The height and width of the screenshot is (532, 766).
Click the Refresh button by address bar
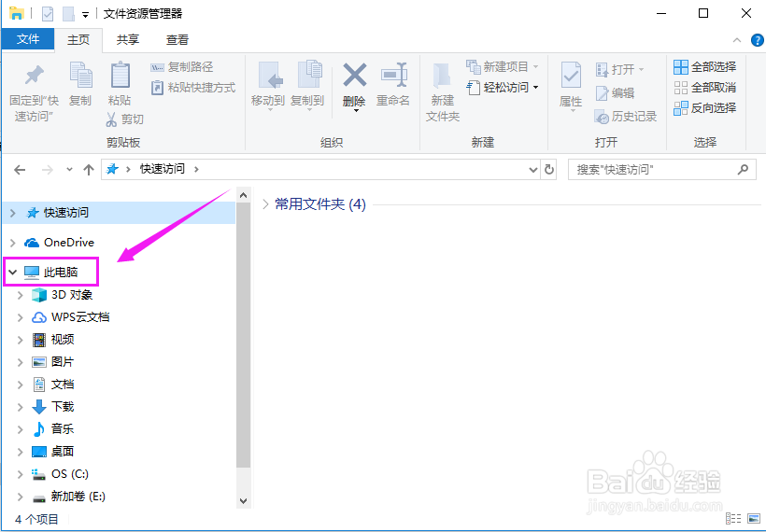549,169
